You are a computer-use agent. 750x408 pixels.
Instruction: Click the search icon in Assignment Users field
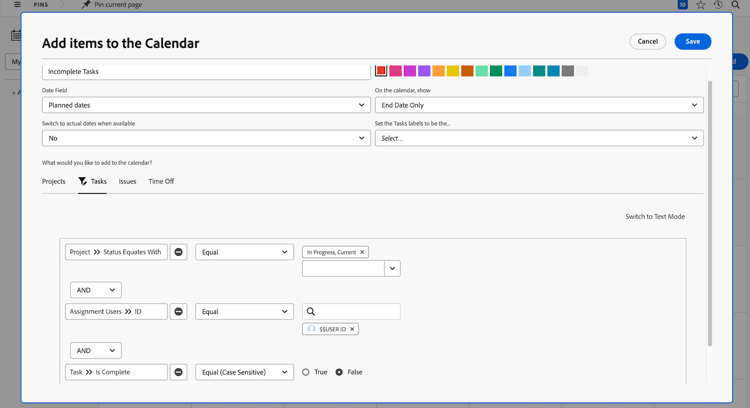coord(310,311)
